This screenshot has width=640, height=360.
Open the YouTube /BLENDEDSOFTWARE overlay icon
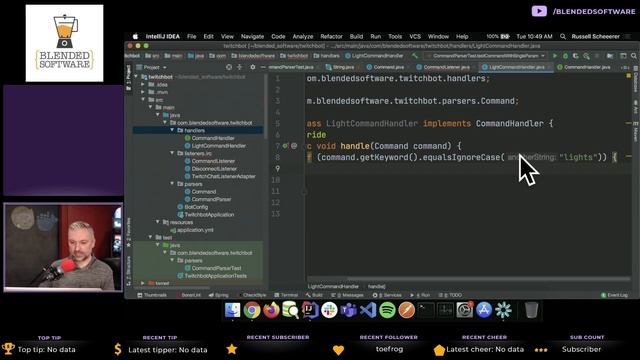point(539,11)
